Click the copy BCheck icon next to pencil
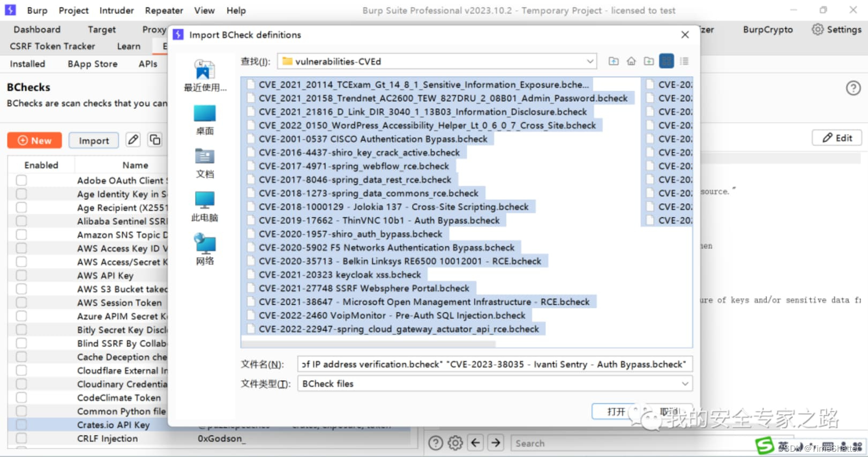Screen dimensions: 868x457 click(155, 140)
